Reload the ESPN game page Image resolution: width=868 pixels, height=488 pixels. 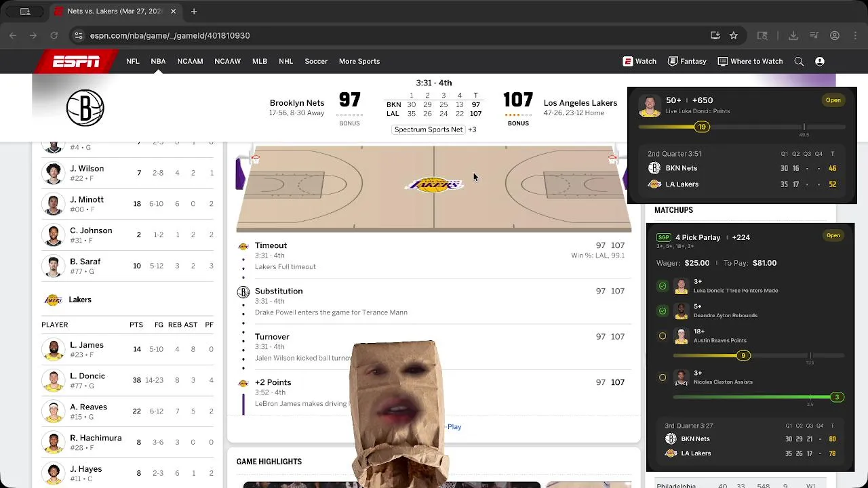point(54,35)
